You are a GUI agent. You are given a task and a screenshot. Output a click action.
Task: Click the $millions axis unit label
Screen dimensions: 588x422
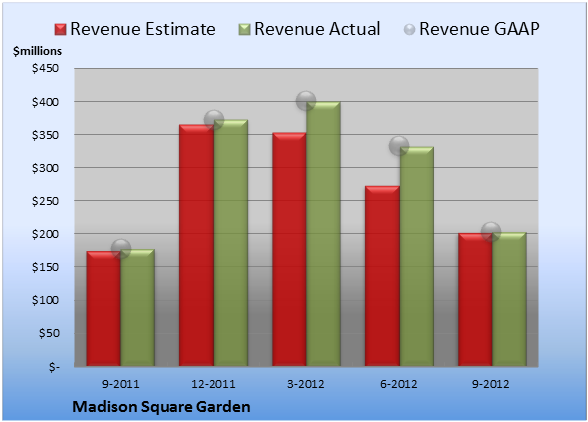click(x=38, y=51)
